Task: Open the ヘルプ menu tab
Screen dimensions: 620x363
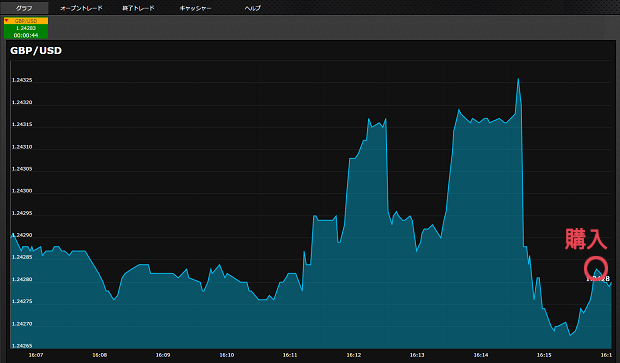Action: (253, 8)
